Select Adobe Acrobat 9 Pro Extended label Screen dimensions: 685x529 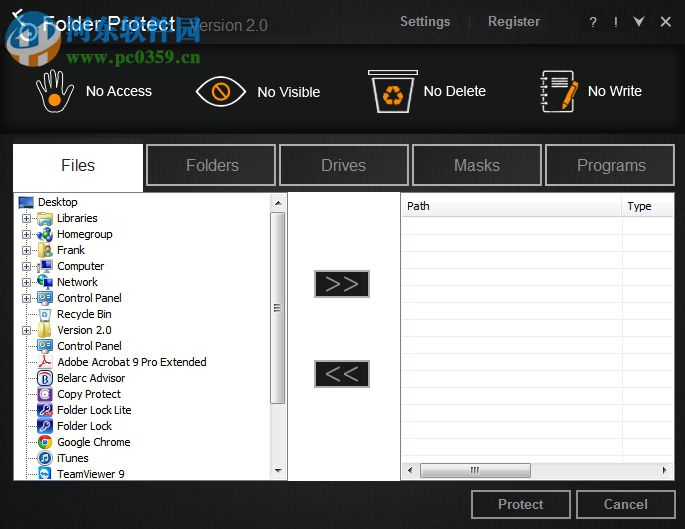coord(132,362)
